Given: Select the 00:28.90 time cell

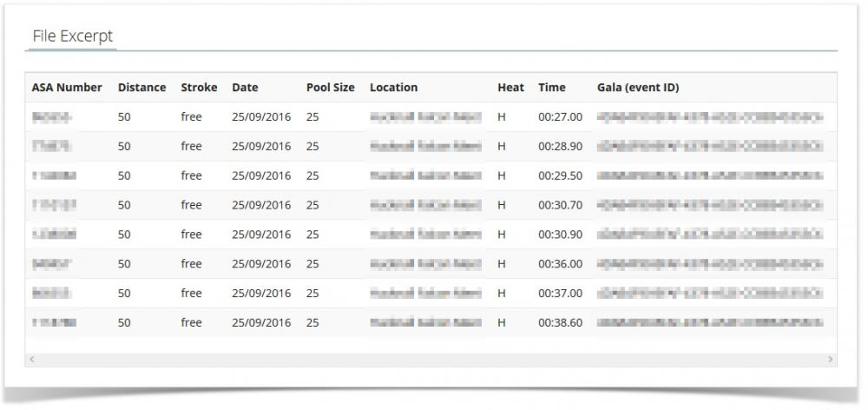Looking at the screenshot, I should (x=560, y=147).
